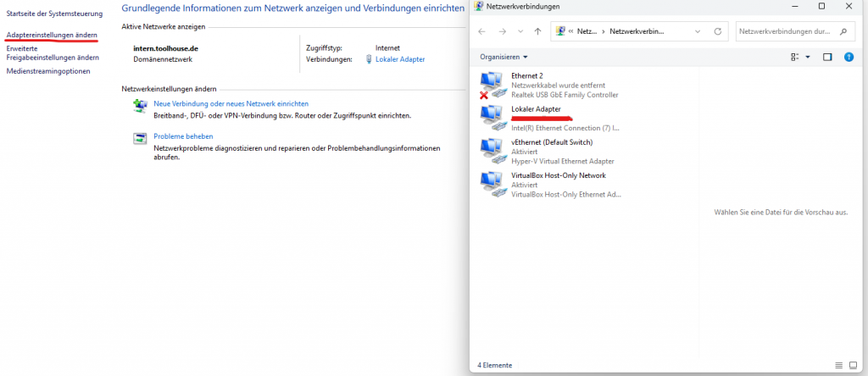Switch to details view in status bar
The image size is (868, 376).
838,365
